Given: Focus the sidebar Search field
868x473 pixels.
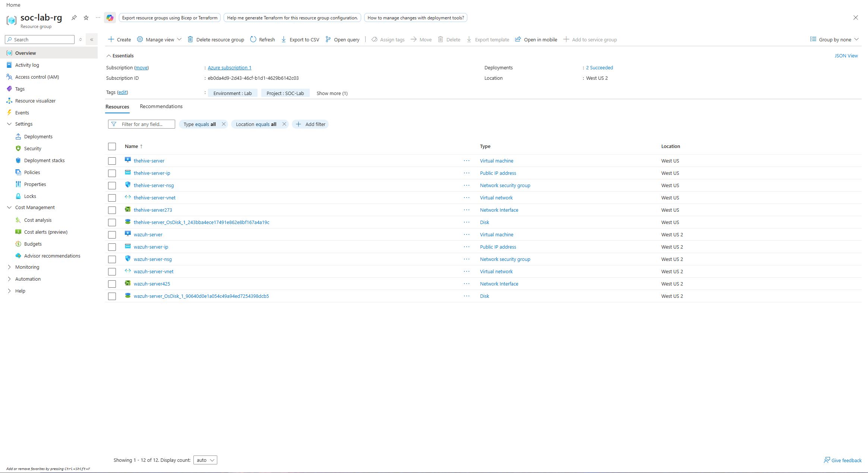Looking at the screenshot, I should (x=40, y=40).
